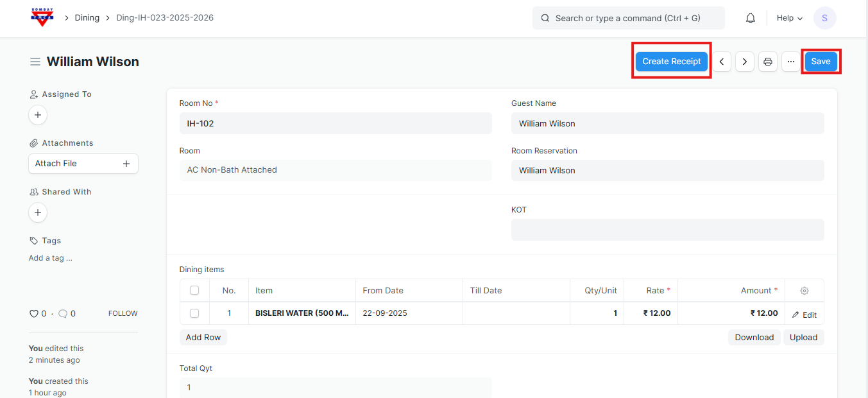This screenshot has height=398, width=868.
Task: Toggle sidebar with hamburger icon
Action: (x=35, y=62)
